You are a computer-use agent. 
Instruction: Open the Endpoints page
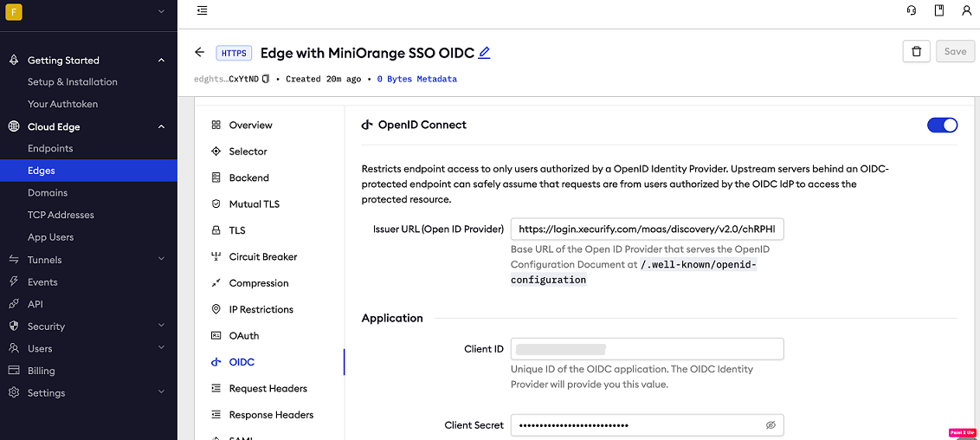(x=50, y=148)
